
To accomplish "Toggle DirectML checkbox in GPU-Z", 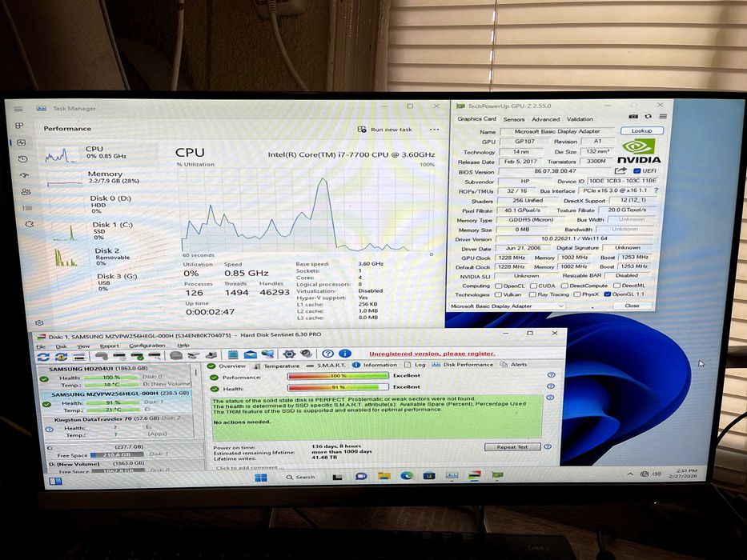I will pyautogui.click(x=616, y=286).
